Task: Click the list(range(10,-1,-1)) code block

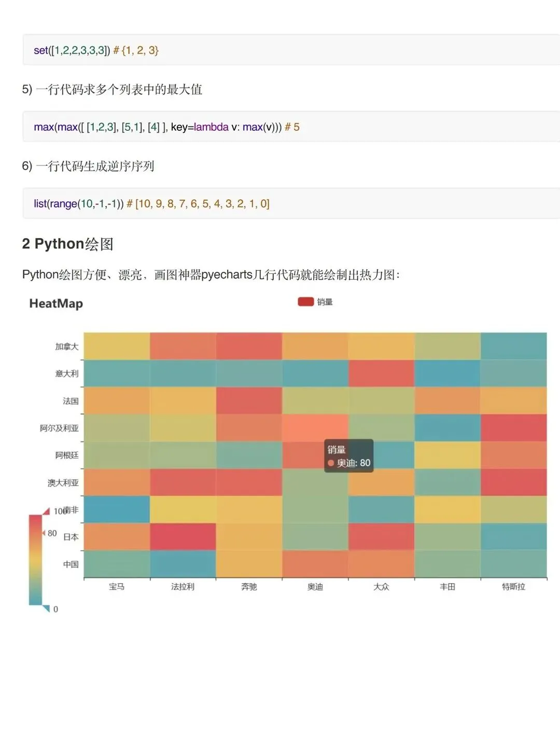Action: point(291,203)
